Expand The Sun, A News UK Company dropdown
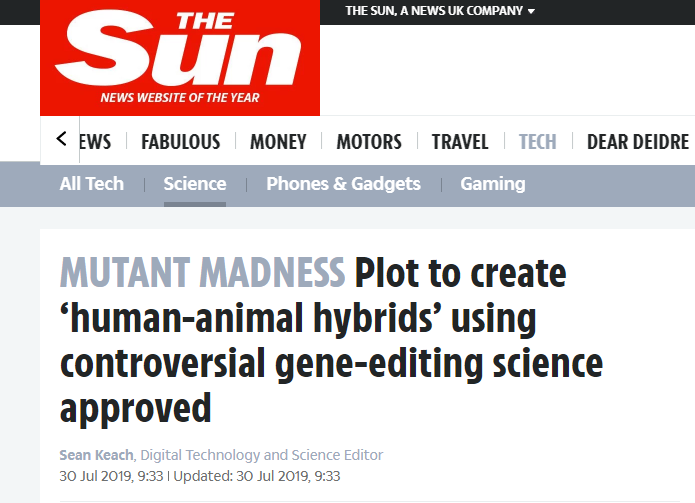Screen dimensions: 695x503 (439, 11)
